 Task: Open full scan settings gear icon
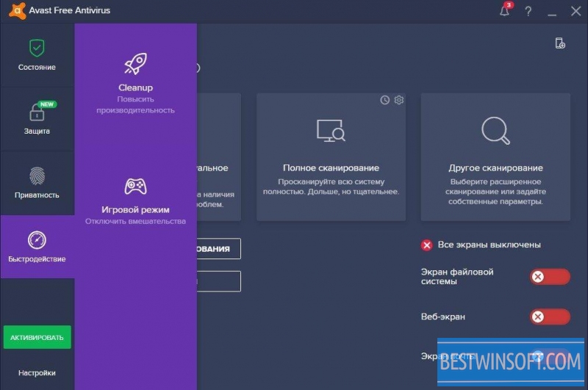399,100
